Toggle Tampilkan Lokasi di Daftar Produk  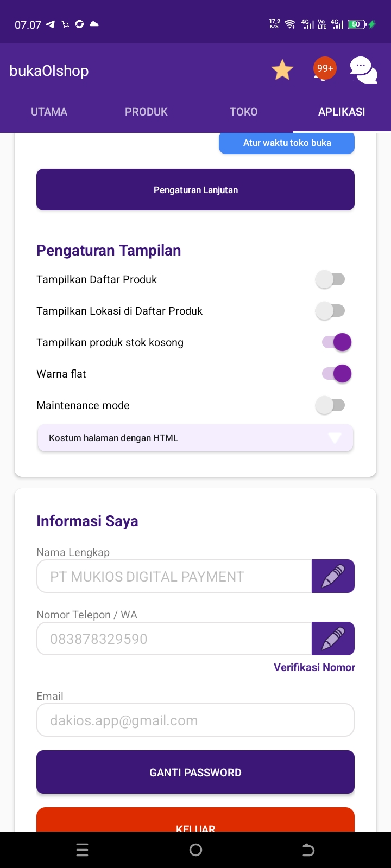pos(330,311)
